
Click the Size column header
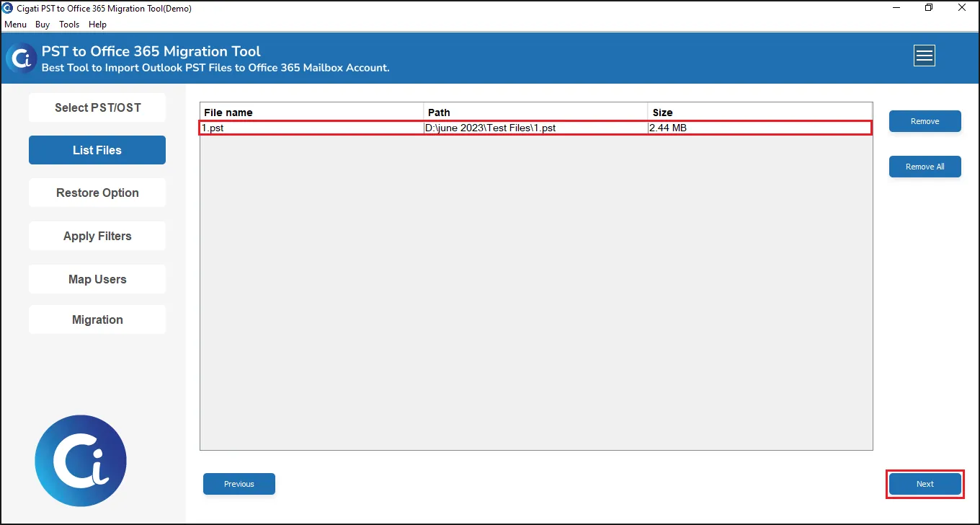(759, 112)
